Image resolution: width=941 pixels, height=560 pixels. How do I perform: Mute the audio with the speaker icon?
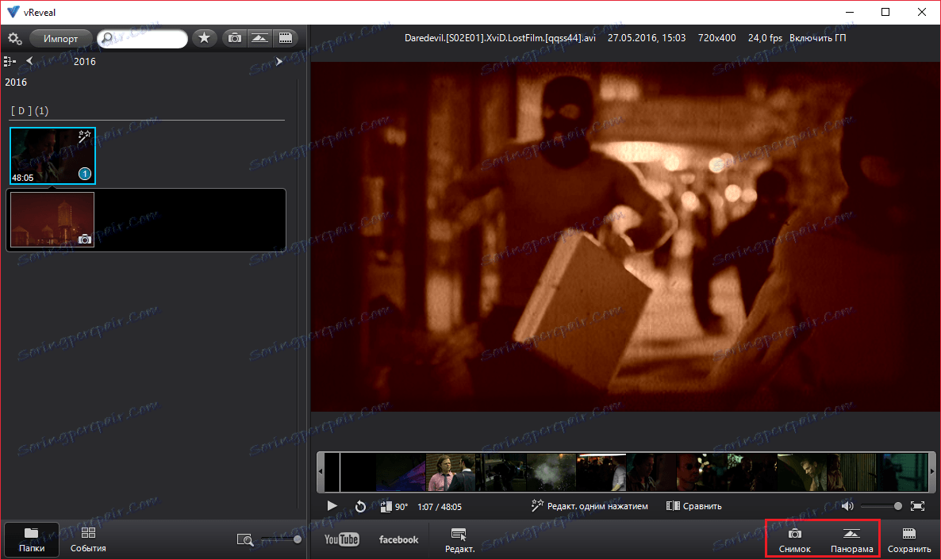[x=847, y=506]
